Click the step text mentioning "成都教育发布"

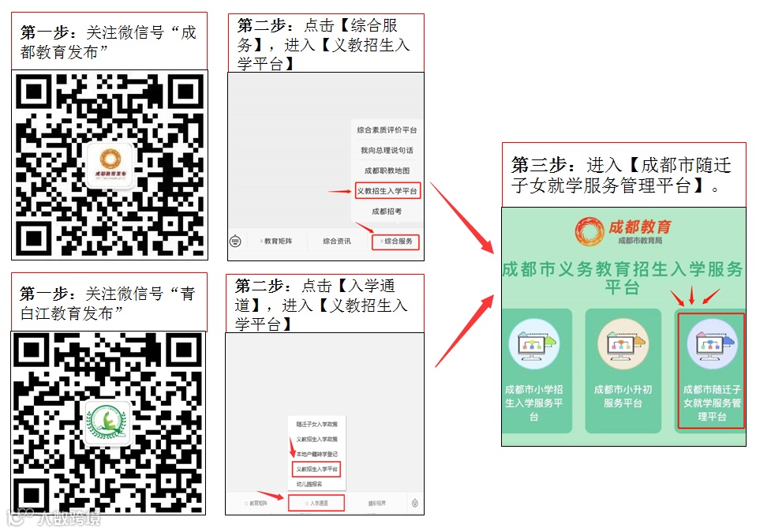click(109, 42)
